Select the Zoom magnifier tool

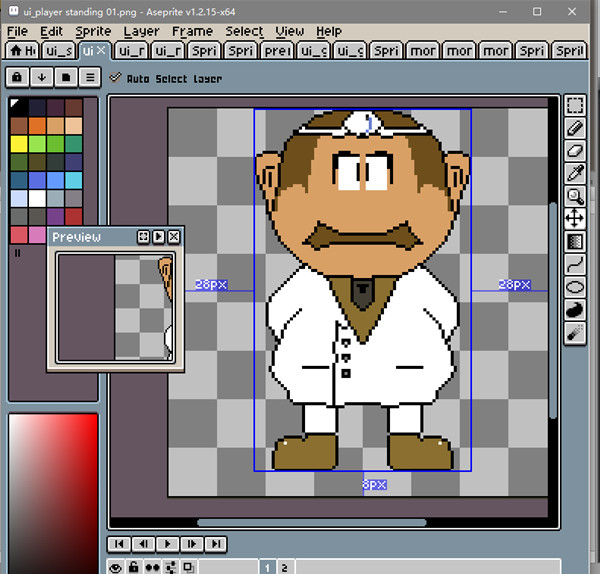(x=575, y=196)
